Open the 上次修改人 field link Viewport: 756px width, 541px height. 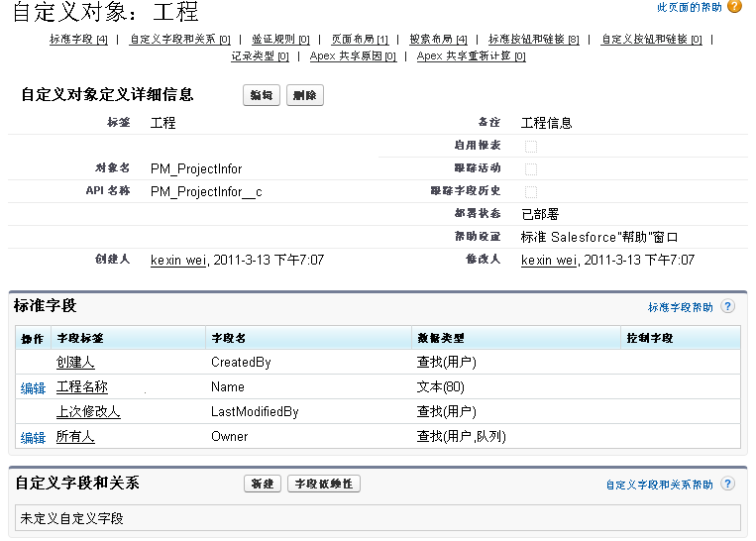click(x=88, y=411)
